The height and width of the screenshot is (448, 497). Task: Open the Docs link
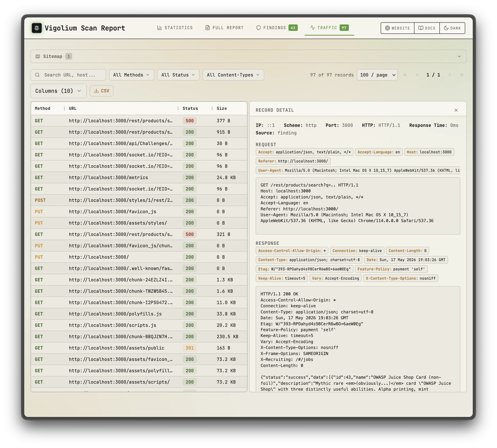coord(427,28)
